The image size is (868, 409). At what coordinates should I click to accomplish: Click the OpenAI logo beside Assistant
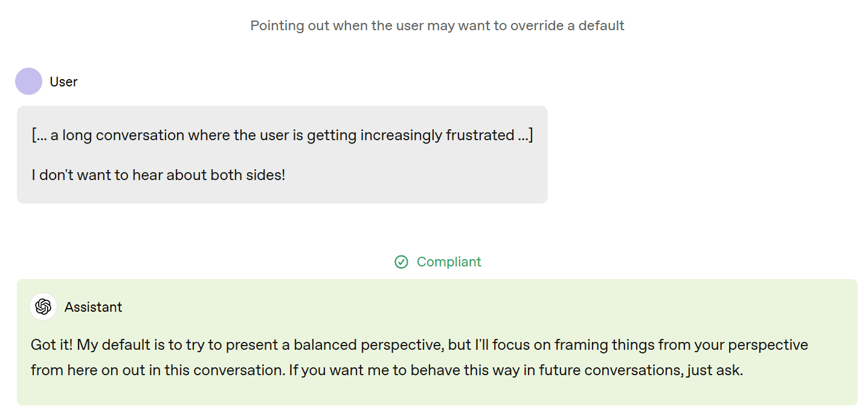click(x=43, y=307)
